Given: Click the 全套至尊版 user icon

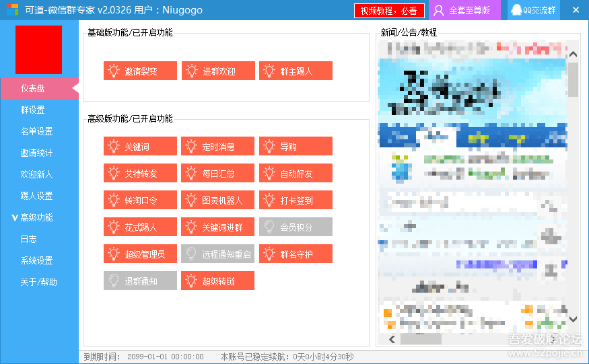Looking at the screenshot, I should [438, 11].
